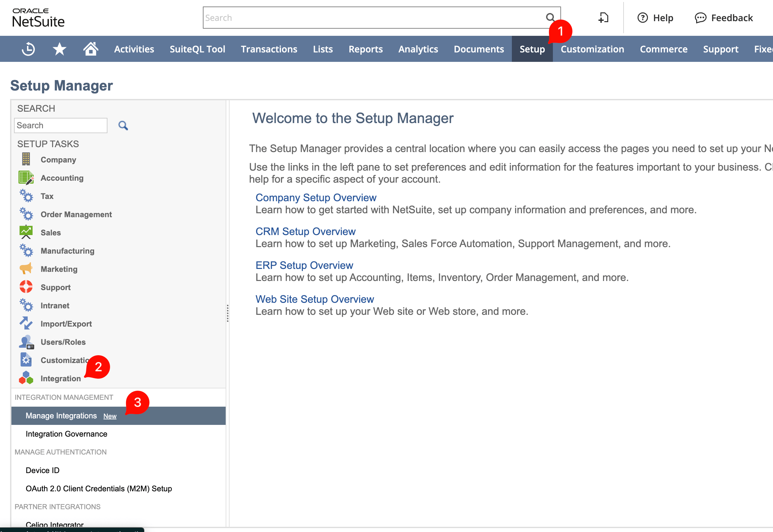The height and width of the screenshot is (532, 773).
Task: Open the Company Setup Overview link
Action: [316, 198]
